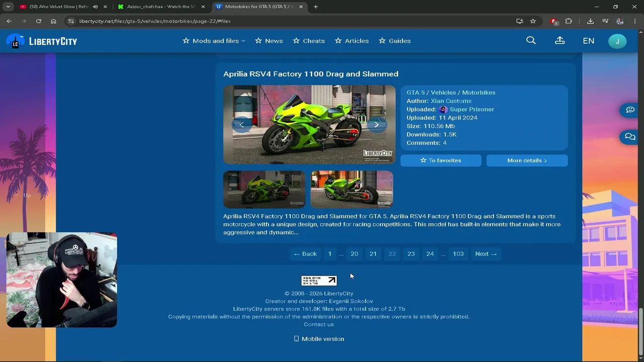Mute the audio icon on YouTube tab
The width and height of the screenshot is (644, 362).
coord(95,7)
